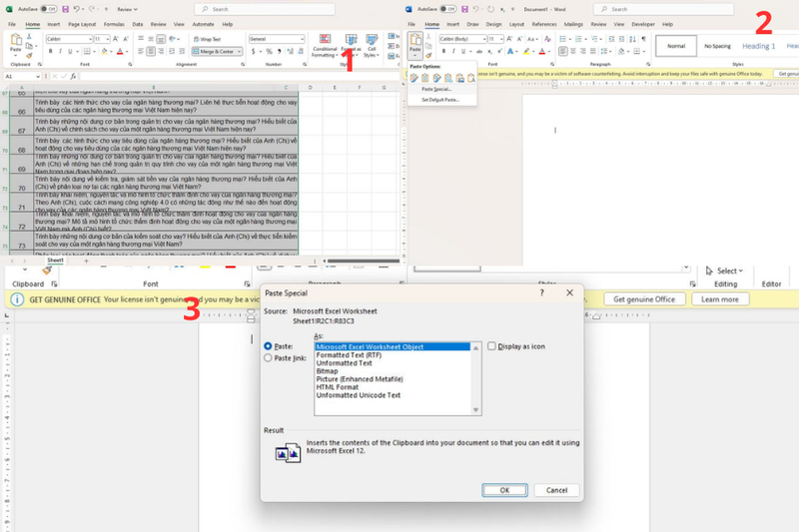This screenshot has width=799, height=532.
Task: Open Word's Developer tab
Action: point(643,24)
